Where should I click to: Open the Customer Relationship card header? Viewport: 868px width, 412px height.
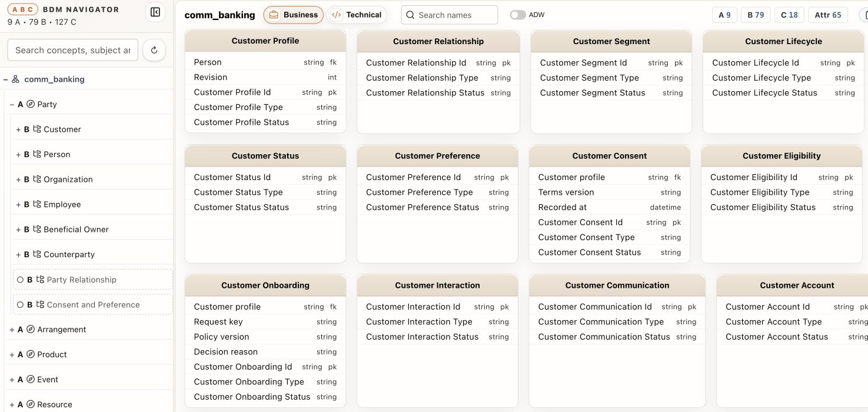point(438,41)
